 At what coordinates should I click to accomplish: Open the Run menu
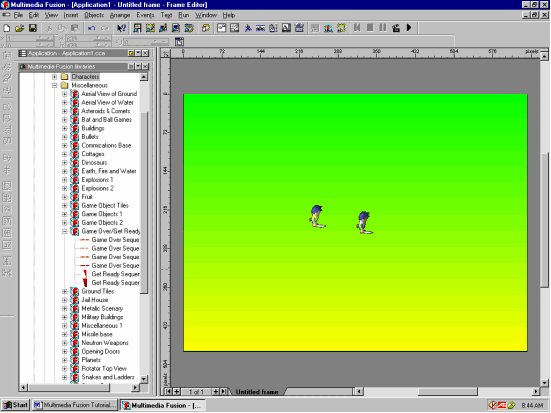tap(183, 15)
